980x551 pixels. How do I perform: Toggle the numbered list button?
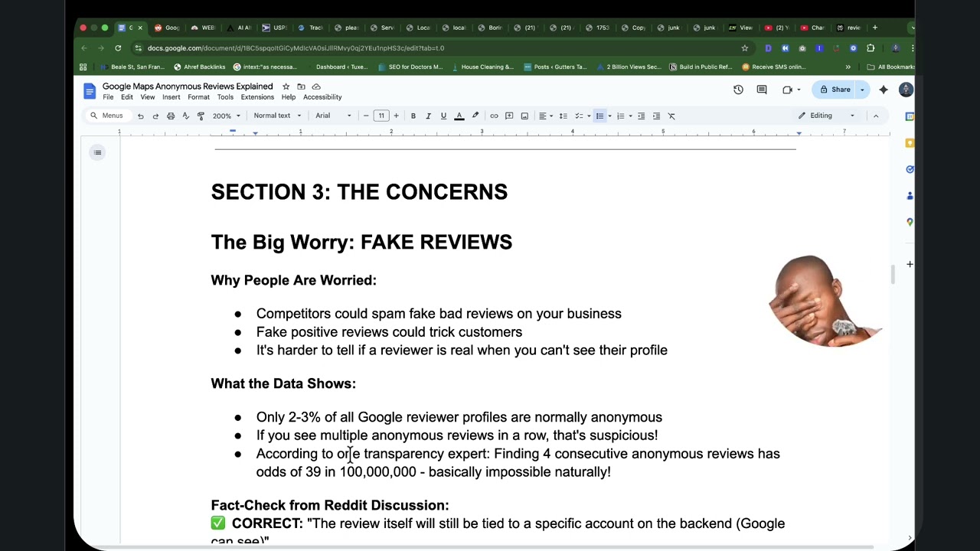tap(620, 116)
